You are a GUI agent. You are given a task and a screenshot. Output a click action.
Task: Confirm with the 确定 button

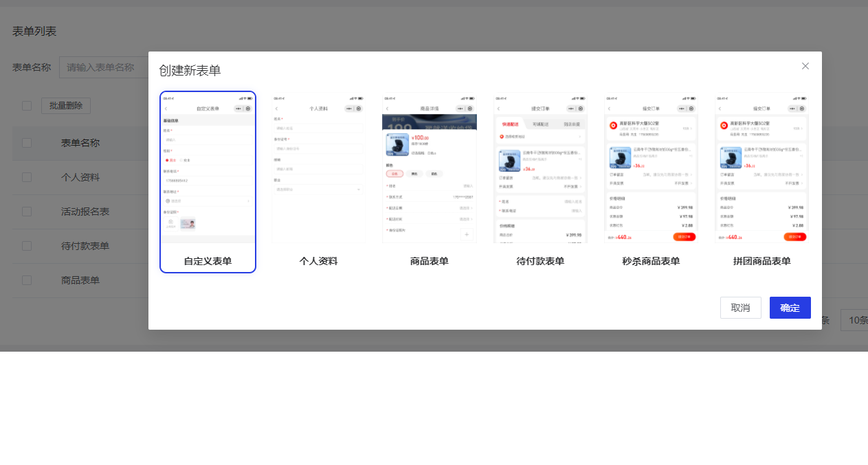[790, 308]
